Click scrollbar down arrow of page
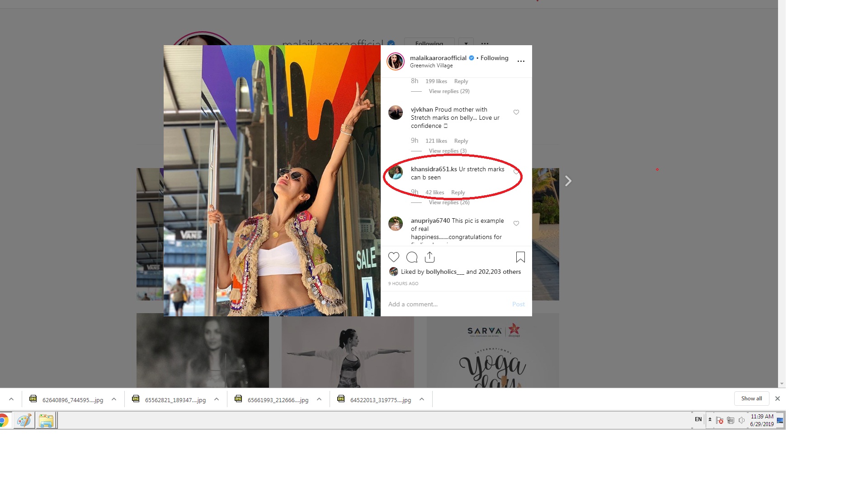 pos(782,384)
